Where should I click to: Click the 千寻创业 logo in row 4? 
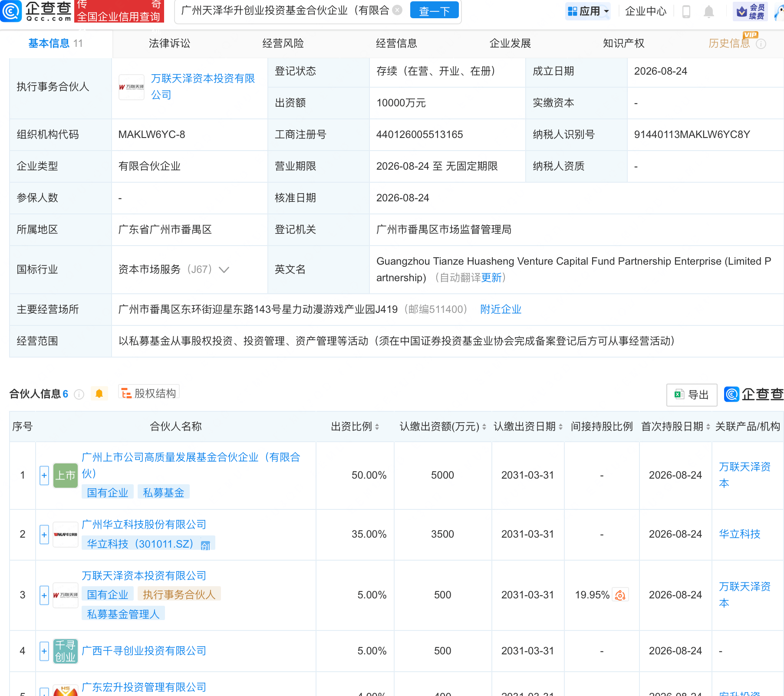coord(66,651)
